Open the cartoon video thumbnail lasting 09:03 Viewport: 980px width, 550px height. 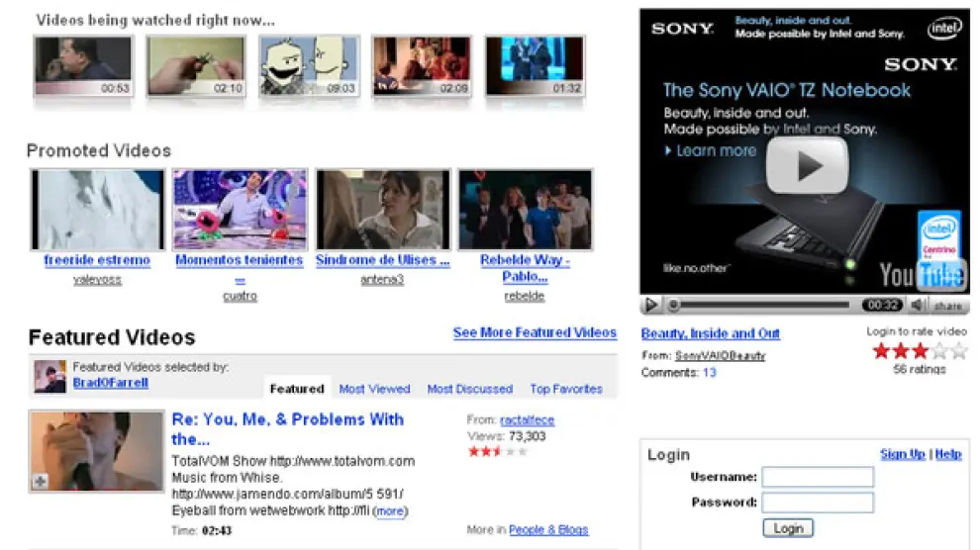pyautogui.click(x=309, y=65)
